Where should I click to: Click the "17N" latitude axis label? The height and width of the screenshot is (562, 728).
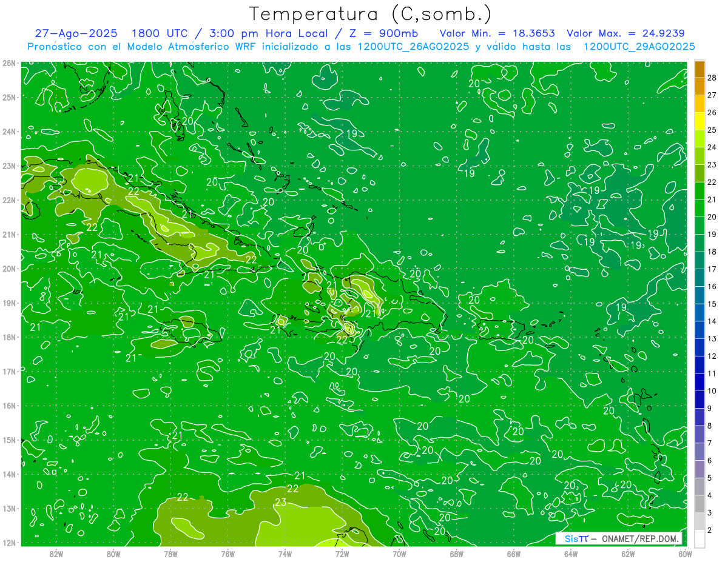point(8,372)
